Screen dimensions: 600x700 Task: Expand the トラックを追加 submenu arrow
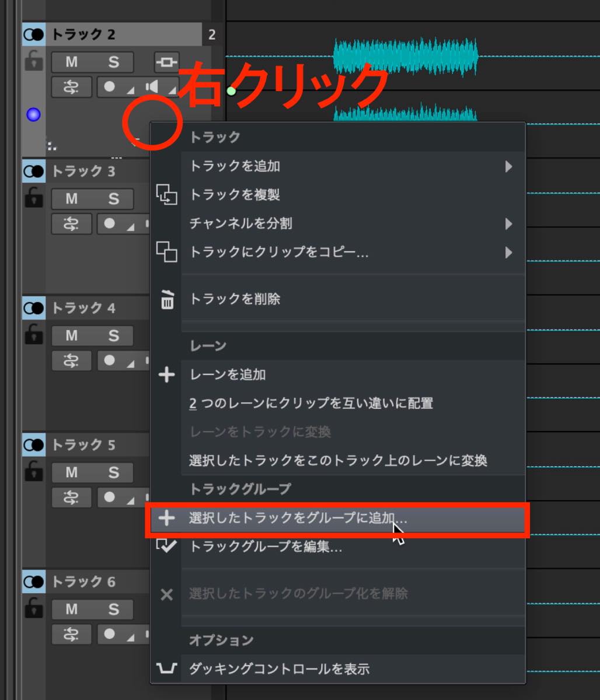(508, 166)
